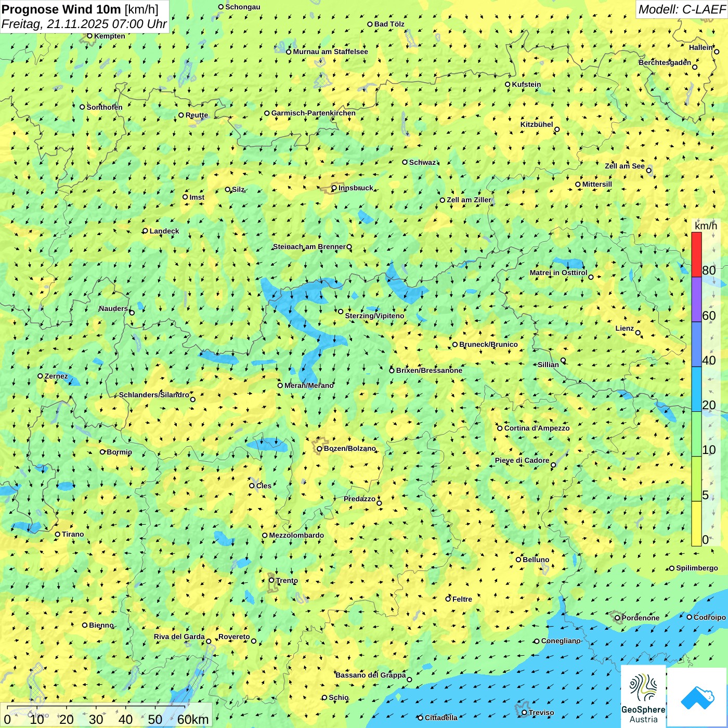Click the 'Pieve di Cadore' label
The height and width of the screenshot is (728, 728).
tap(522, 460)
